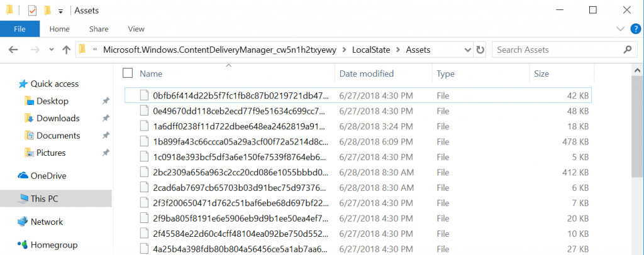Click the 6/28/2018 3:24 PM date cell
The height and width of the screenshot is (255, 644).
[x=377, y=126]
